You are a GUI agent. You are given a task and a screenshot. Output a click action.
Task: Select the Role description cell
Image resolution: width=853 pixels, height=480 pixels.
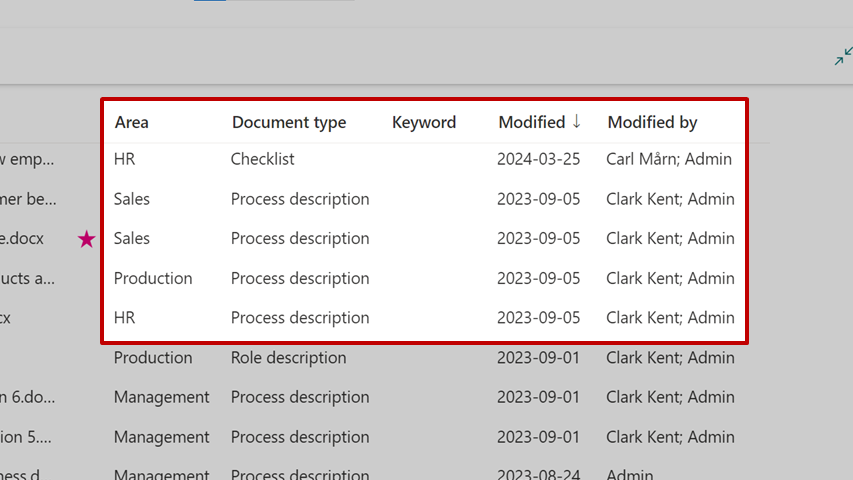coord(288,358)
